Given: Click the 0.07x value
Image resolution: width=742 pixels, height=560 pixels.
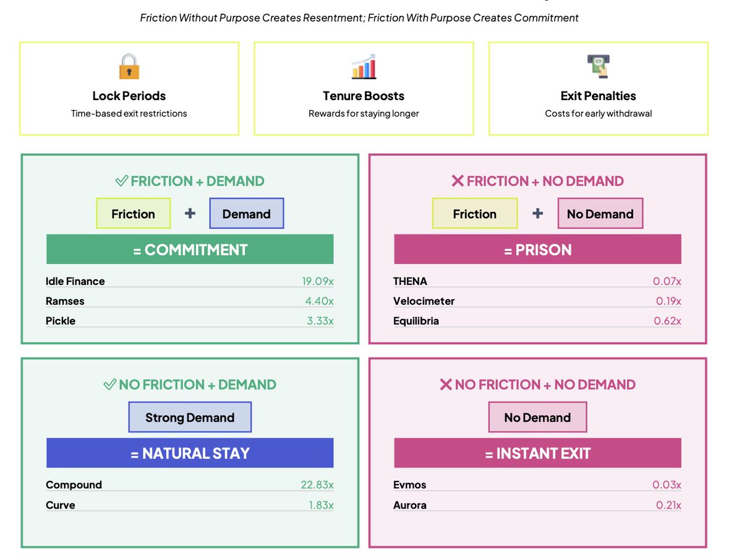Looking at the screenshot, I should tap(667, 281).
